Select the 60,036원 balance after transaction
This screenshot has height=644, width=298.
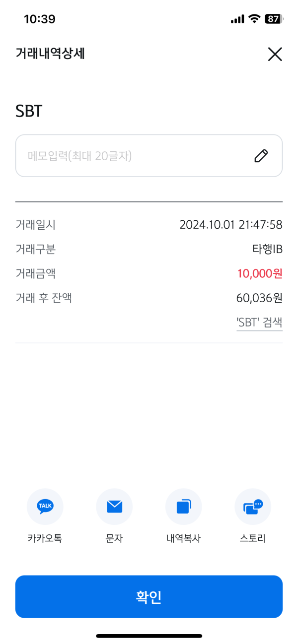[x=259, y=298]
